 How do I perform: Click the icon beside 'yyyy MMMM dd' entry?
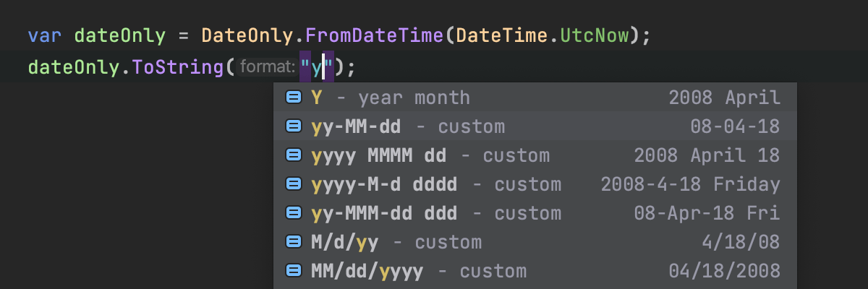(x=294, y=155)
